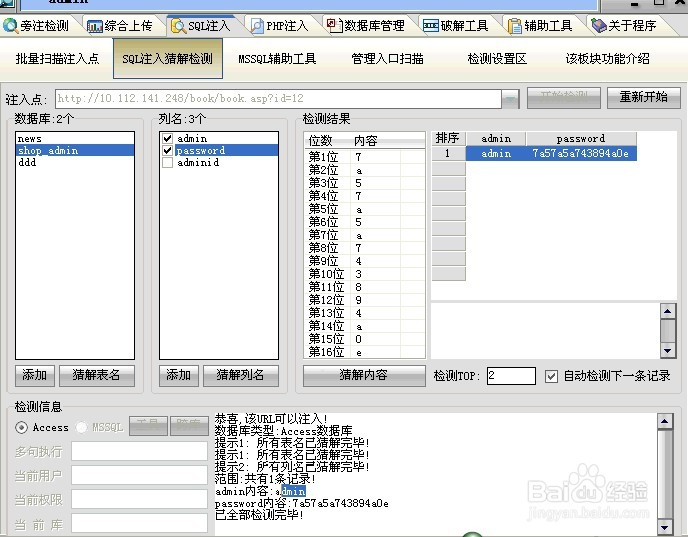Click the 检测TOP number field

click(x=511, y=376)
